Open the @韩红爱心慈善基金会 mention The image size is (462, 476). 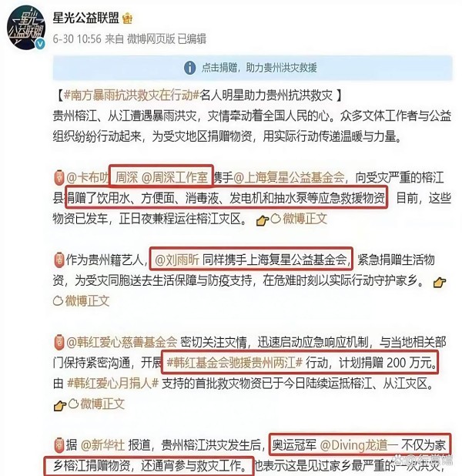point(122,343)
